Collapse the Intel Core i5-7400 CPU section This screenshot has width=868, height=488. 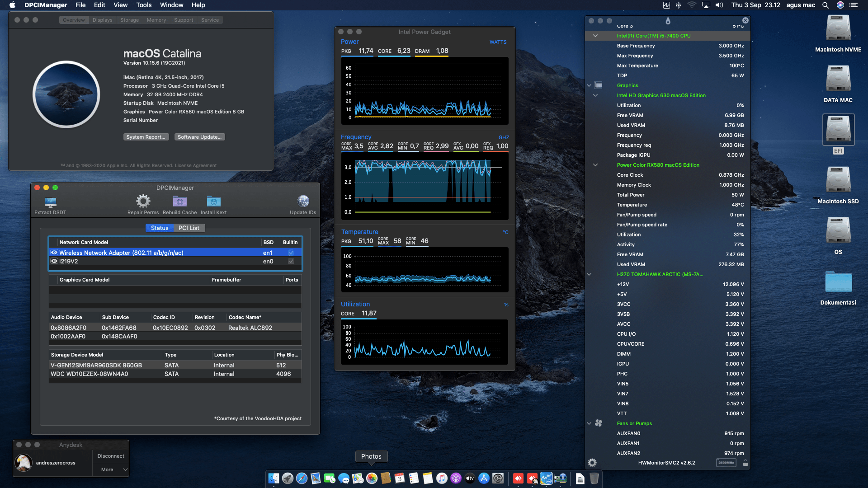click(x=595, y=35)
